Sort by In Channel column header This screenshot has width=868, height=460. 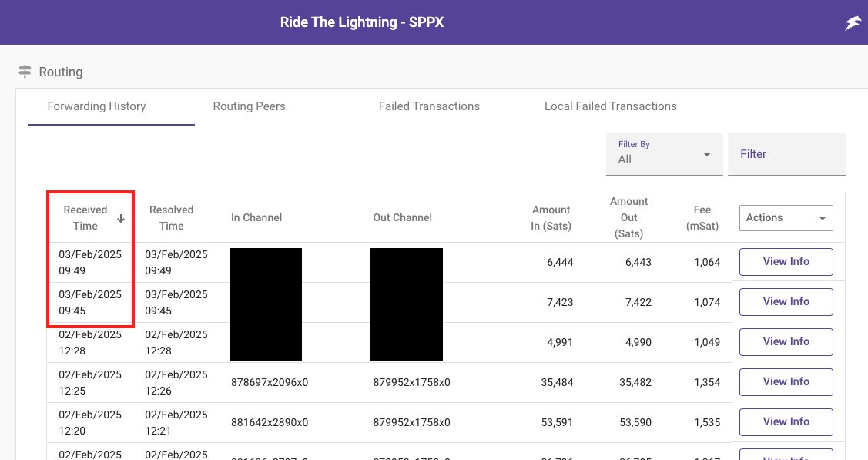[256, 217]
